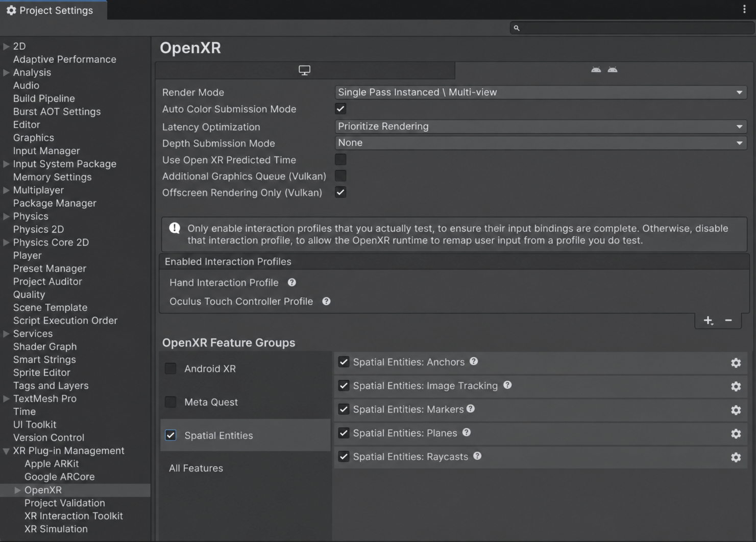Show All Features list

[x=196, y=468]
